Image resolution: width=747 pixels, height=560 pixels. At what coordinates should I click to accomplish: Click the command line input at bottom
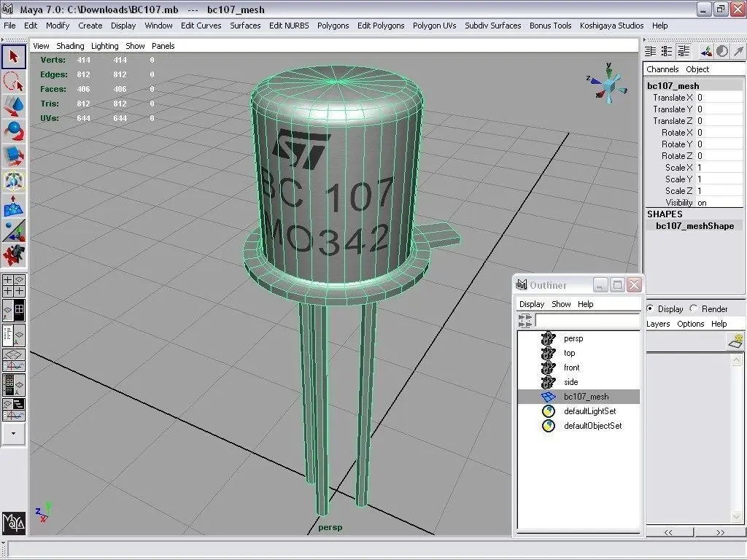[376, 548]
